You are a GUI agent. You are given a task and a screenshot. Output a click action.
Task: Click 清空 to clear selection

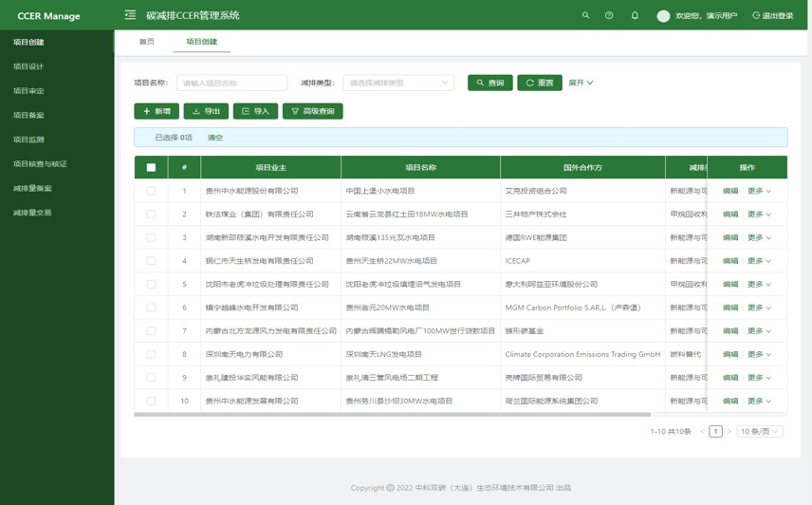[x=215, y=138]
